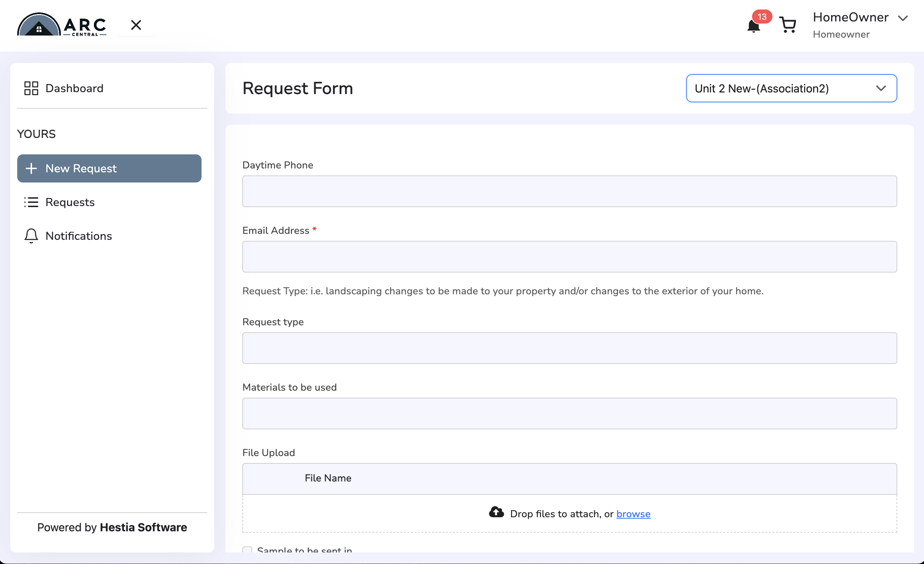Open the Unit 2 New-(Association2) dropdown
The height and width of the screenshot is (564, 924).
click(791, 89)
